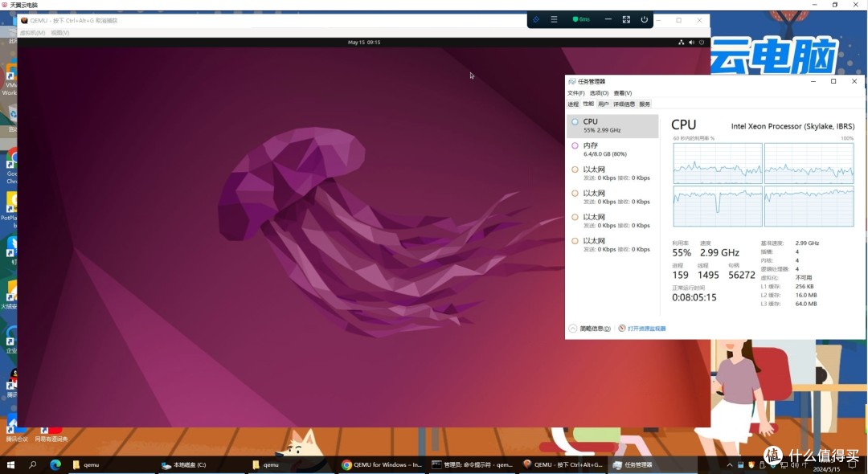The image size is (868, 474).
Task: Minimize the cloud desktop toolbar session
Action: (x=608, y=19)
